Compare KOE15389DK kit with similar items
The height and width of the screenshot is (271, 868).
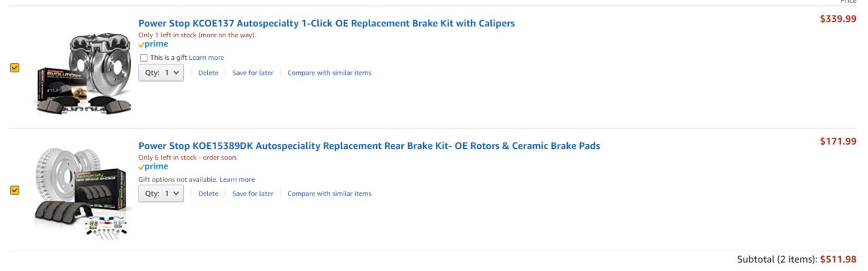click(329, 194)
